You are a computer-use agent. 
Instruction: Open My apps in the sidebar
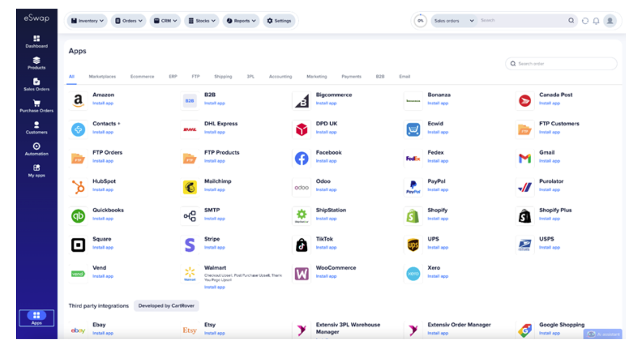(36, 171)
